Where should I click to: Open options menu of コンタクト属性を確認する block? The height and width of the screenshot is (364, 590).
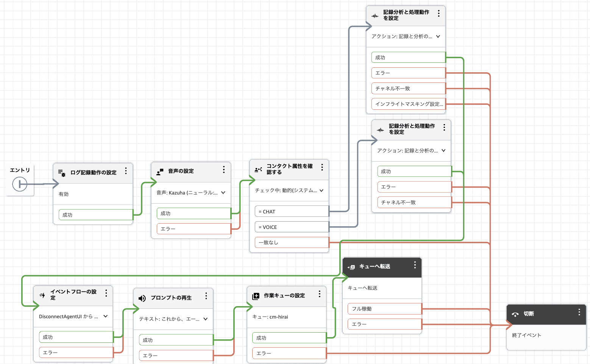coord(322,167)
